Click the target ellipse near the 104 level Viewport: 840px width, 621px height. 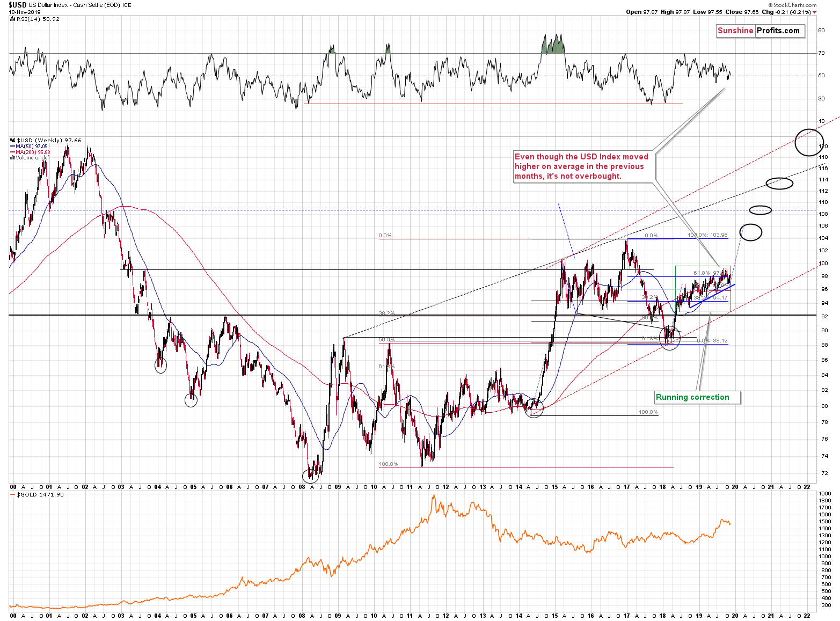click(x=751, y=232)
